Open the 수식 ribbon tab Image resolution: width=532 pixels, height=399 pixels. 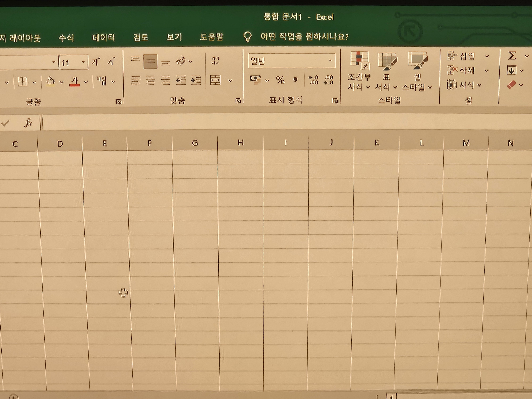click(66, 38)
